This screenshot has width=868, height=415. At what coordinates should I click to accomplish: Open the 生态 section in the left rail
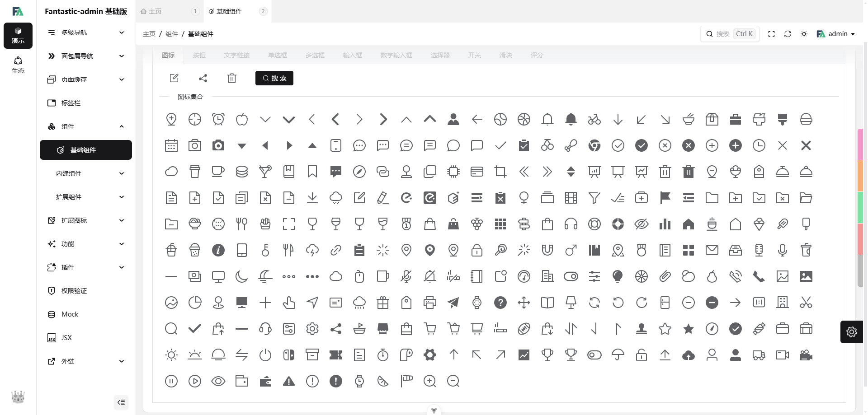18,65
